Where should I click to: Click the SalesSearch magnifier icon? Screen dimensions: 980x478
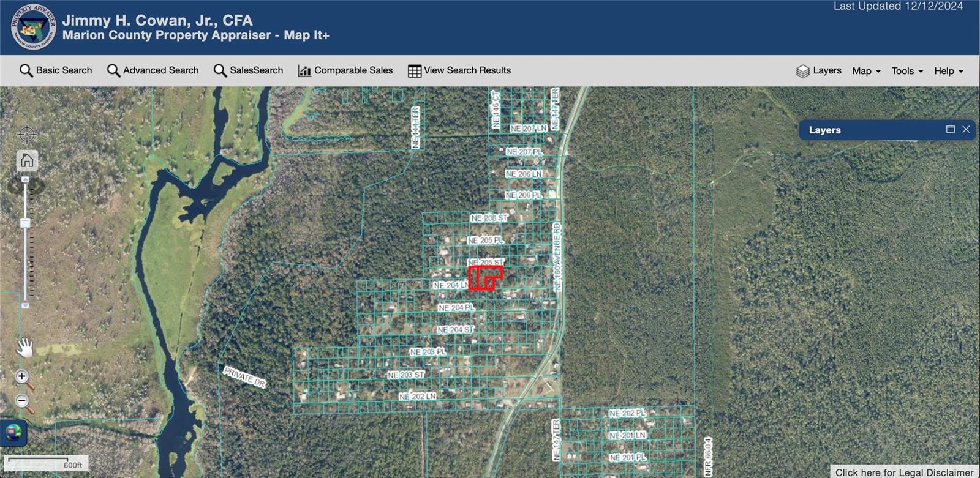pyautogui.click(x=220, y=70)
